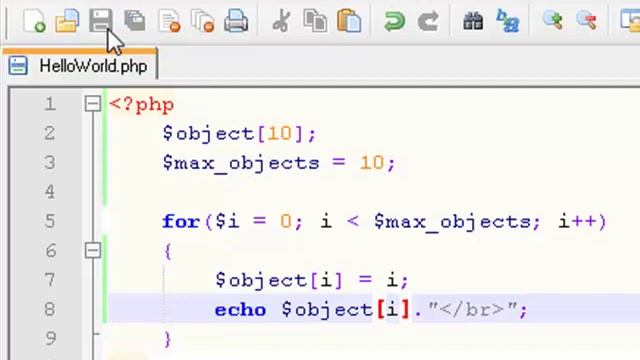Place cursor on the "<?php" tag
Screen dimensions: 640x360
pyautogui.click(x=142, y=105)
